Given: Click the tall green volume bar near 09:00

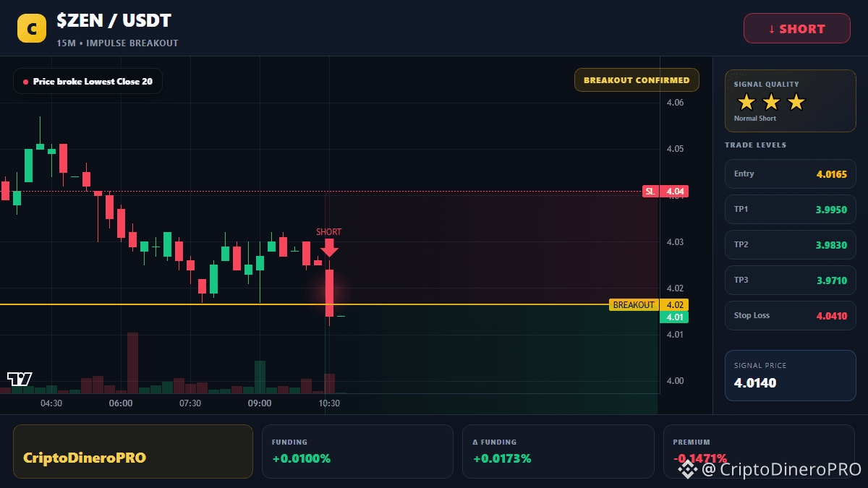Looking at the screenshot, I should tap(260, 377).
